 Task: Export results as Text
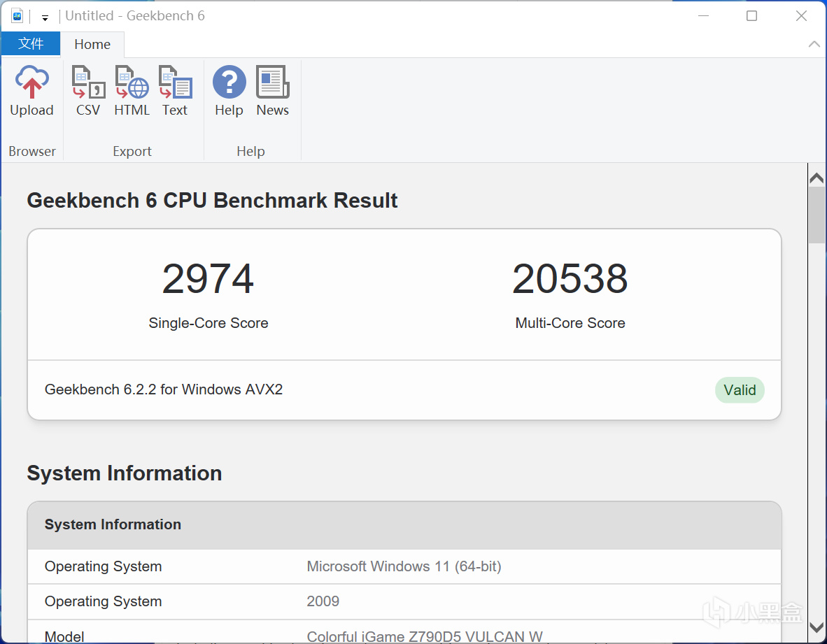tap(175, 91)
